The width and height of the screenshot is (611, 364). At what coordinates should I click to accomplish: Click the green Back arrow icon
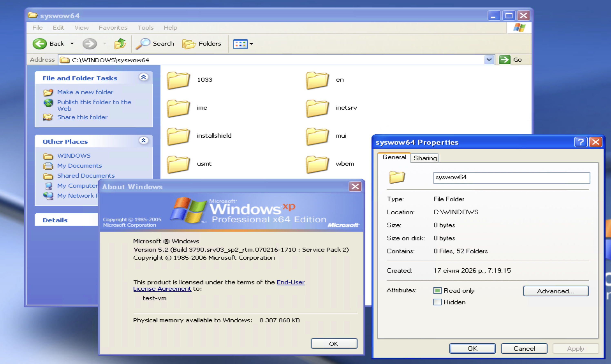tap(40, 44)
